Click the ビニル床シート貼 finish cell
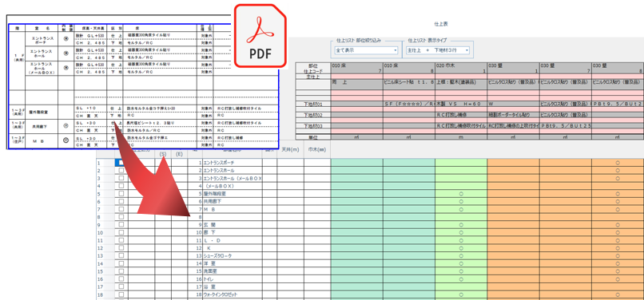644x300 pixels. 409,82
